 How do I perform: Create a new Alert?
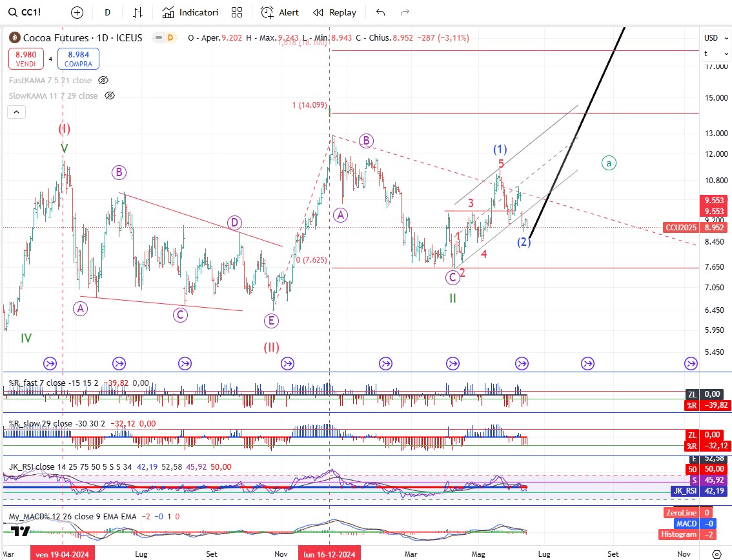[x=280, y=13]
